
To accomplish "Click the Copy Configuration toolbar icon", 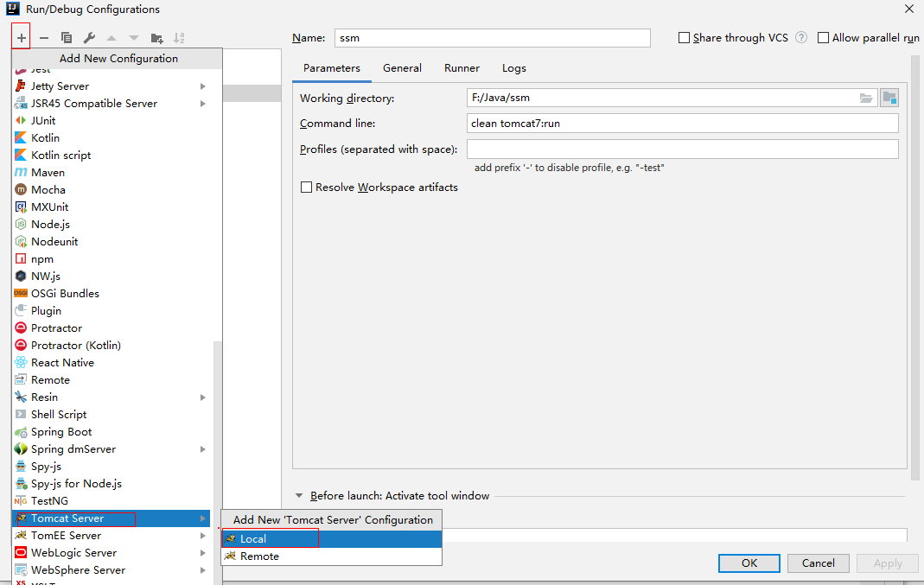I will pos(66,38).
